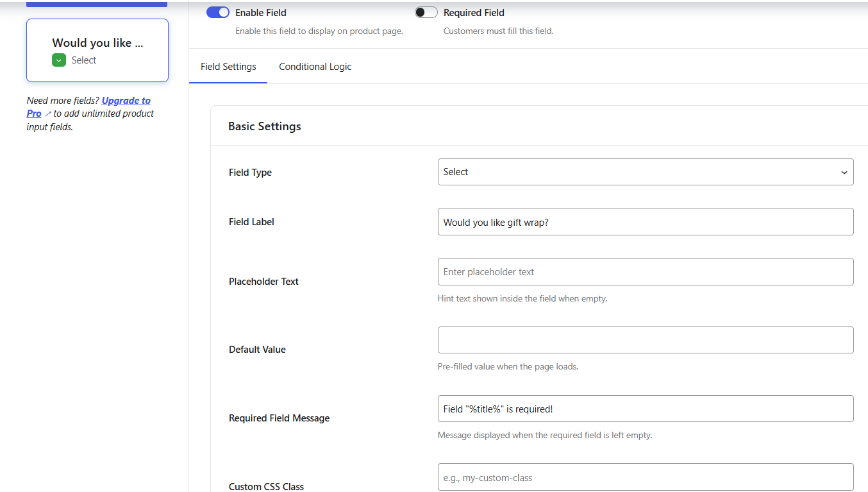Toggle the Required Field switch
This screenshot has height=492, width=868.
426,12
